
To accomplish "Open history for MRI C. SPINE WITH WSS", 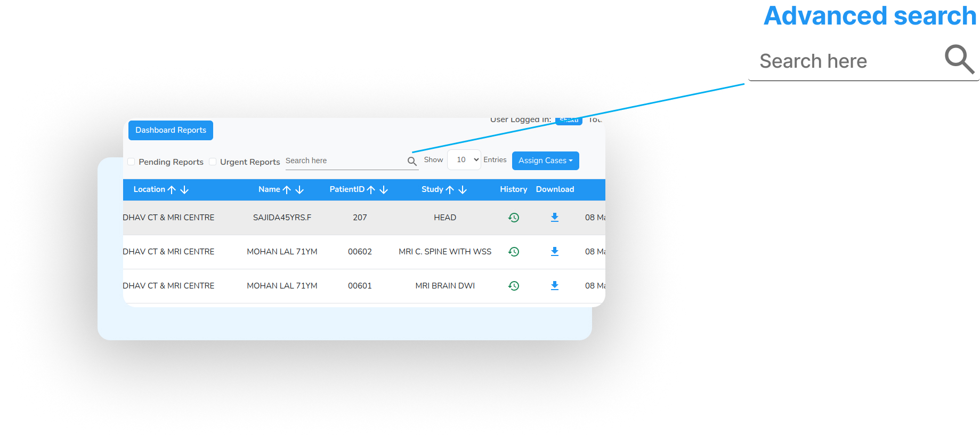I will coord(513,252).
